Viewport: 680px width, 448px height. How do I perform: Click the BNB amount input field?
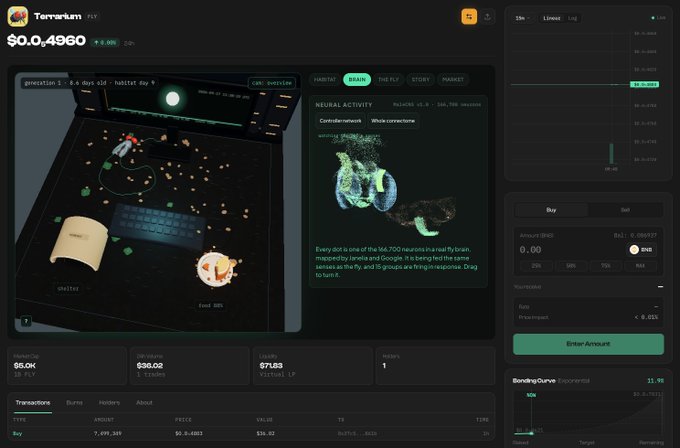click(x=570, y=250)
